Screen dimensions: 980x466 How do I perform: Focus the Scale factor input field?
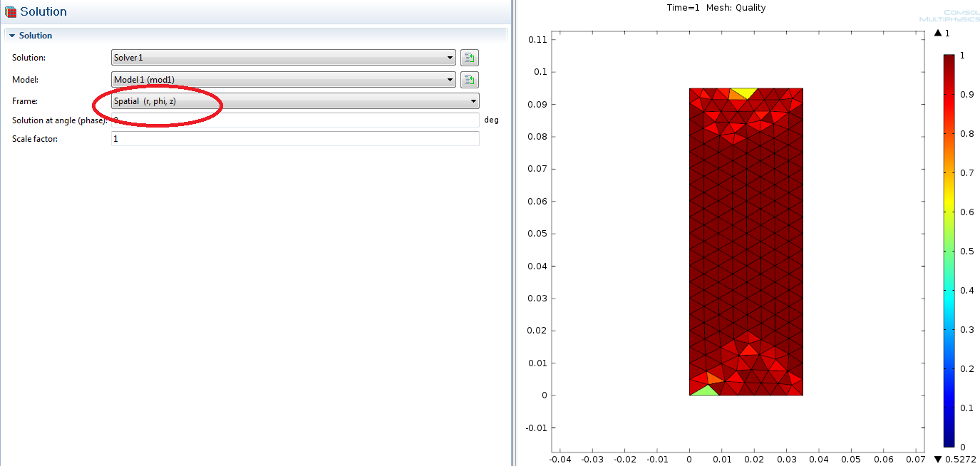(295, 139)
